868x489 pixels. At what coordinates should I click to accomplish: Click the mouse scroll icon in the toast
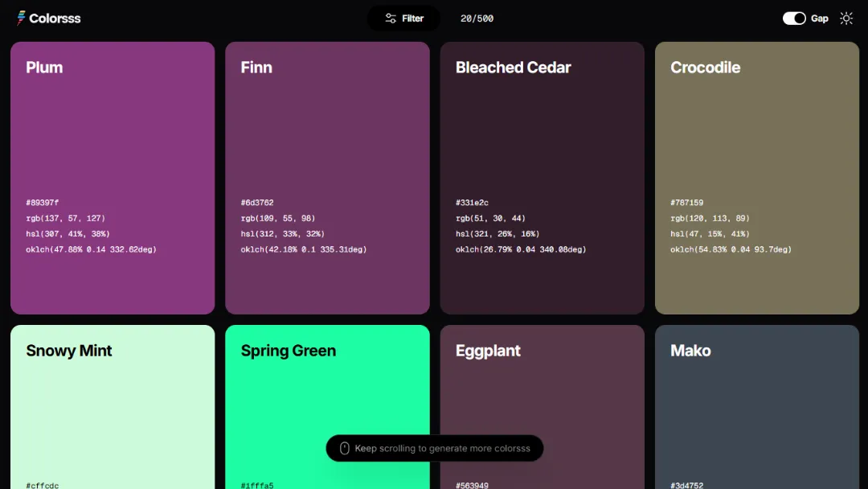(x=344, y=448)
